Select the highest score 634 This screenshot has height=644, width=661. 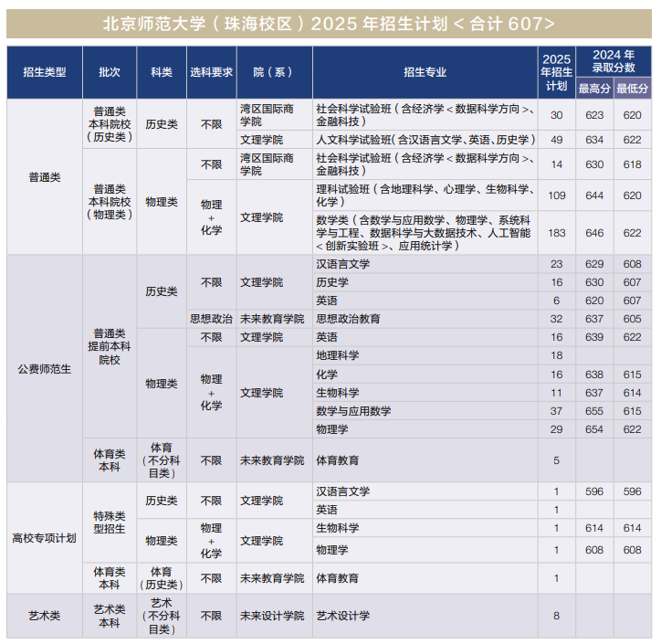tap(594, 140)
